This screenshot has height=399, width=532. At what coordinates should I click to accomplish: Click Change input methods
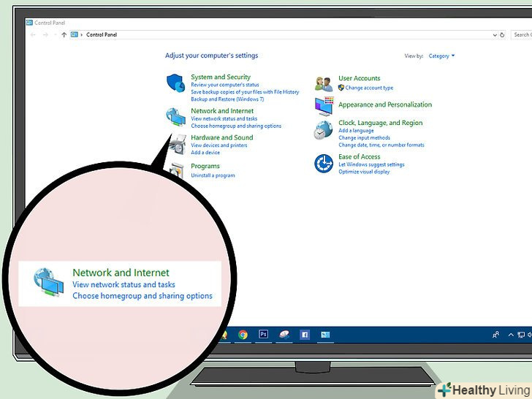tap(364, 137)
